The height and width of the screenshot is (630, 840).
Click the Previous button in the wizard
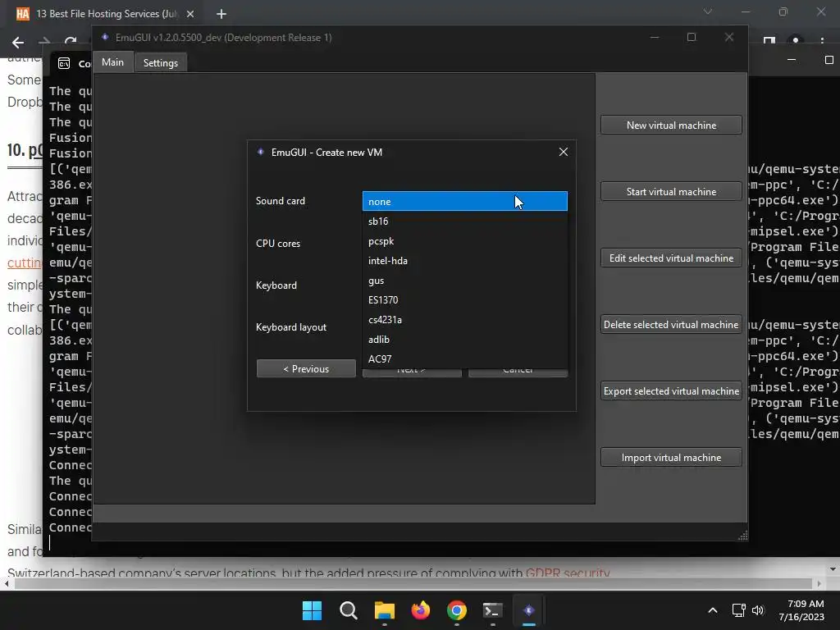306,368
